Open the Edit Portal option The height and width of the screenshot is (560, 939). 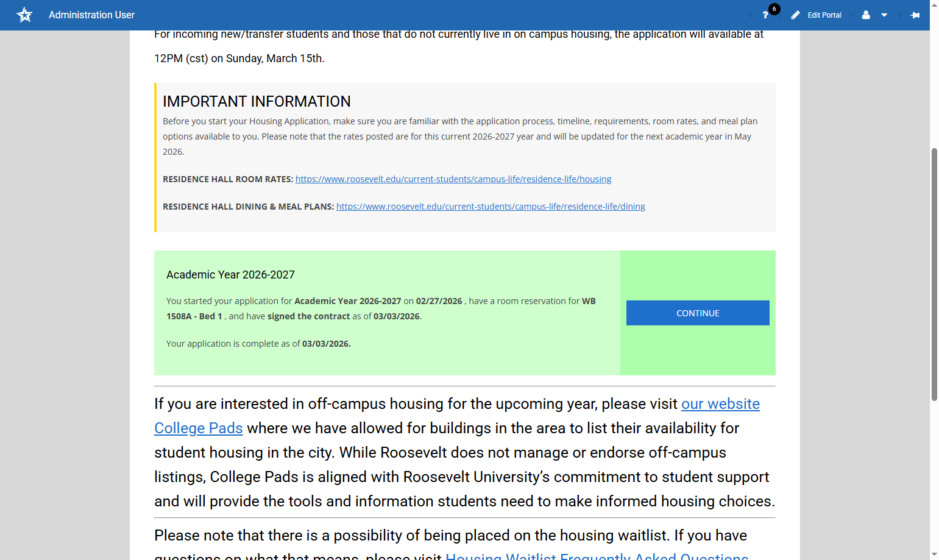[824, 15]
